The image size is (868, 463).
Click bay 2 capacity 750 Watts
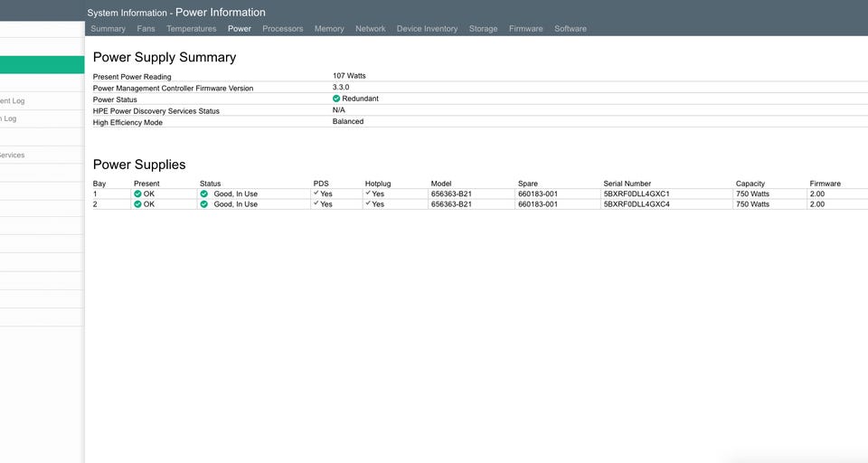coord(753,204)
